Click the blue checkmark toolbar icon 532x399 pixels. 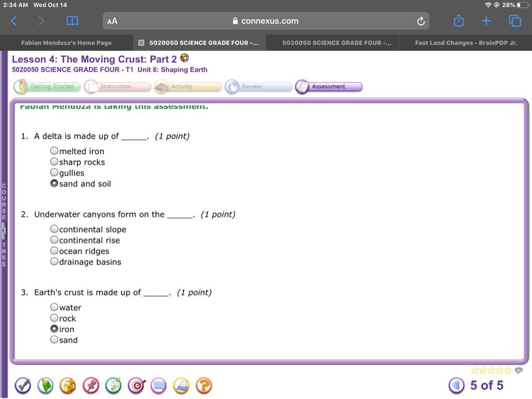[x=23, y=386]
